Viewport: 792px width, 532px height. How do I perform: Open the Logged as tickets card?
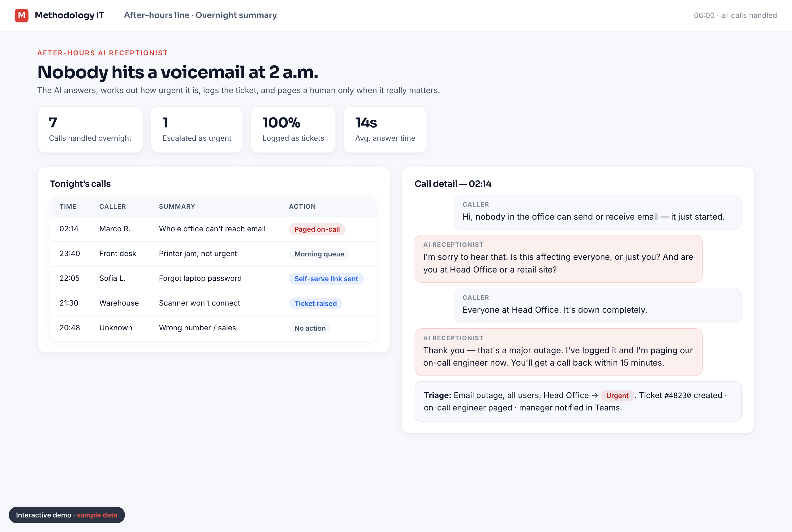[x=293, y=130]
